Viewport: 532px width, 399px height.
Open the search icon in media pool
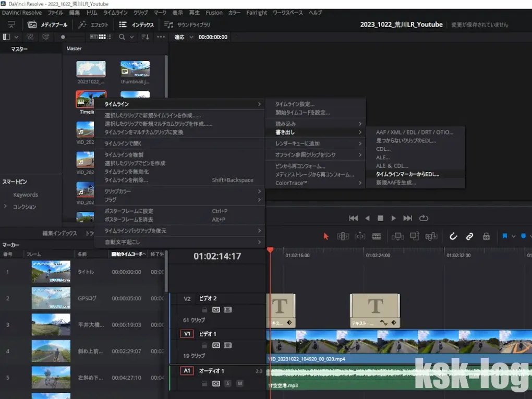tap(122, 37)
